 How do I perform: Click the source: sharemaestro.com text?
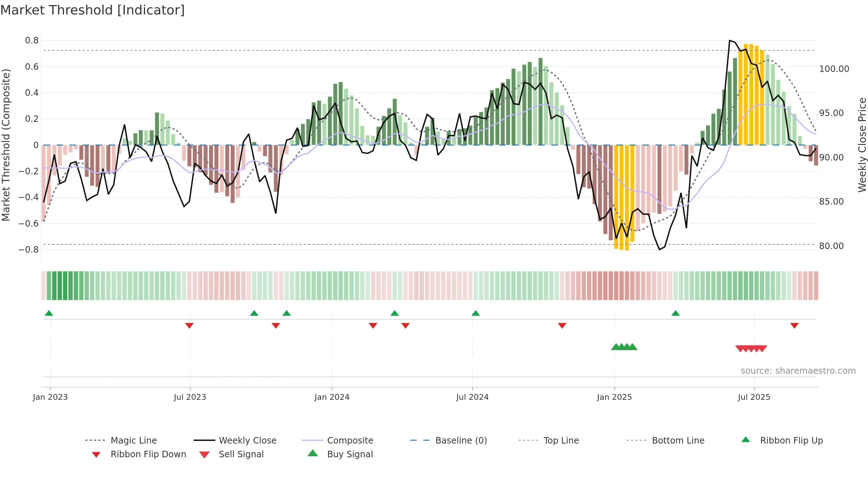[x=798, y=371]
